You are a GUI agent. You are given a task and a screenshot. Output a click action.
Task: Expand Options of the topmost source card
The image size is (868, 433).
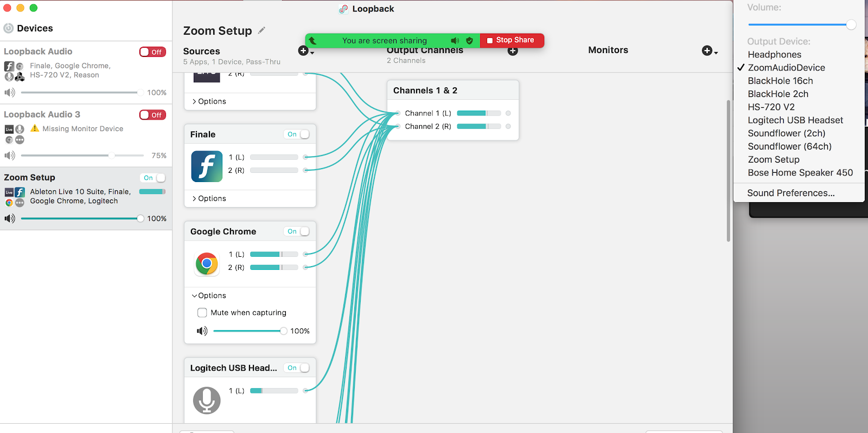click(209, 101)
